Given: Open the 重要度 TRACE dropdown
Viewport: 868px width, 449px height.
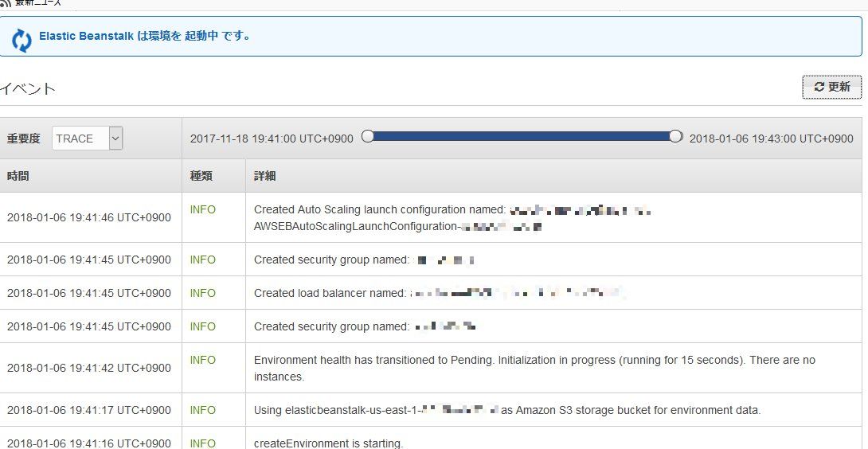Looking at the screenshot, I should [87, 139].
